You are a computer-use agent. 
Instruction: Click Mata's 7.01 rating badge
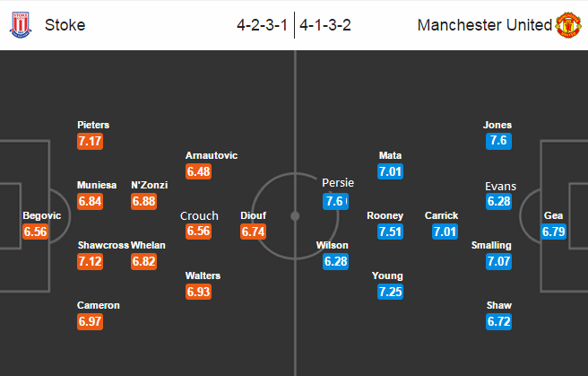coord(391,171)
